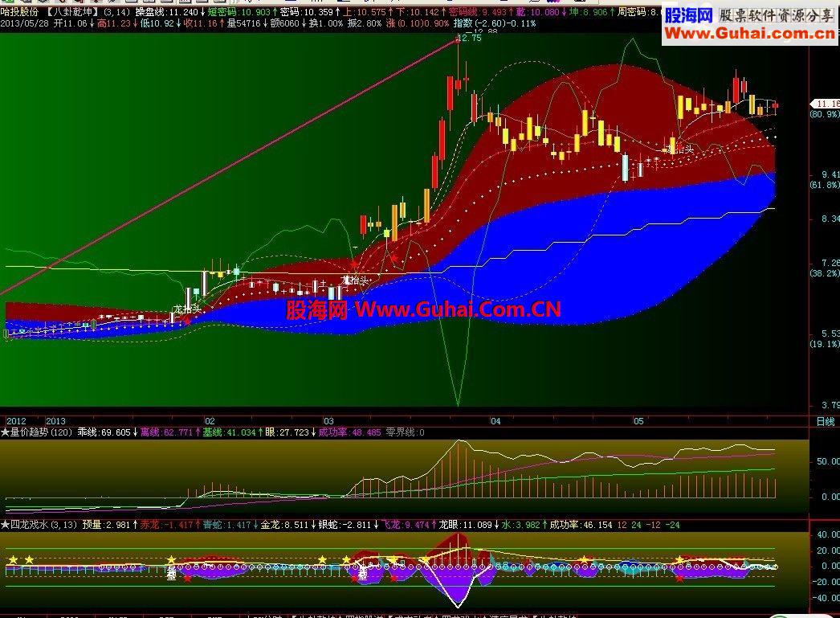Select the turnover rate 换1.00%

click(x=326, y=23)
